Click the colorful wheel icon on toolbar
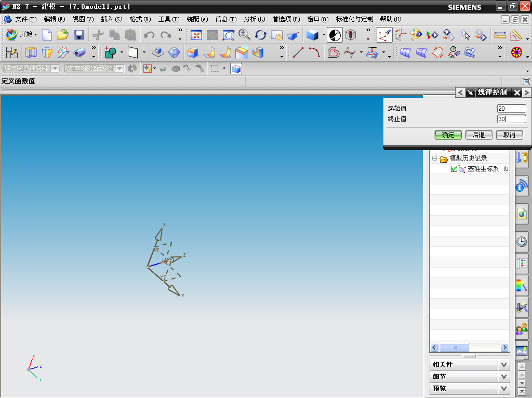Viewport: 532px width, 398px height. tap(516, 52)
